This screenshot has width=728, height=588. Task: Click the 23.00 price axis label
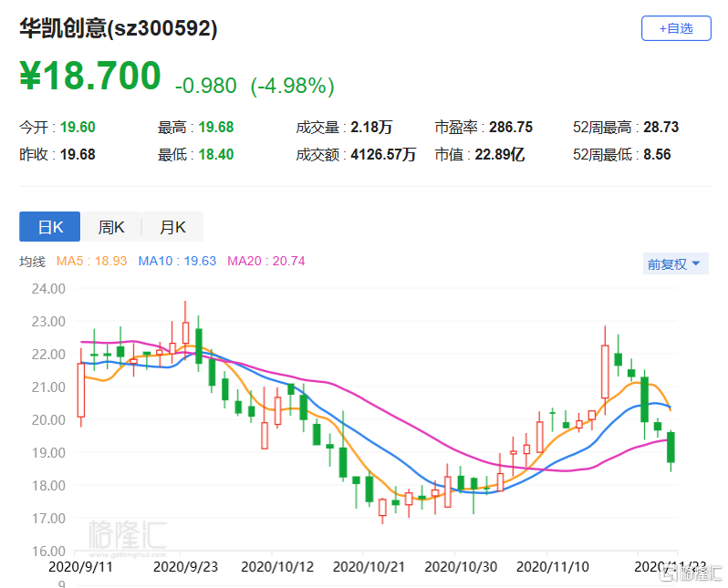coord(48,322)
